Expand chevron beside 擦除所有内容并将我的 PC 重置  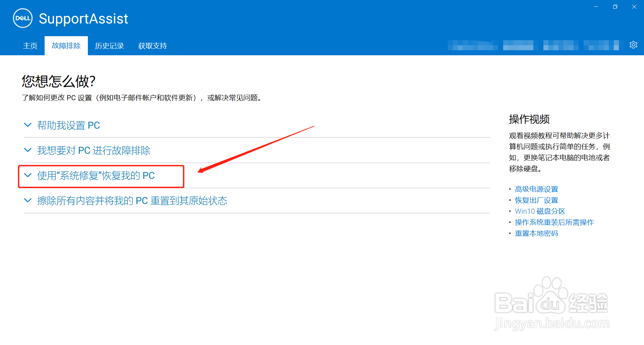point(28,200)
